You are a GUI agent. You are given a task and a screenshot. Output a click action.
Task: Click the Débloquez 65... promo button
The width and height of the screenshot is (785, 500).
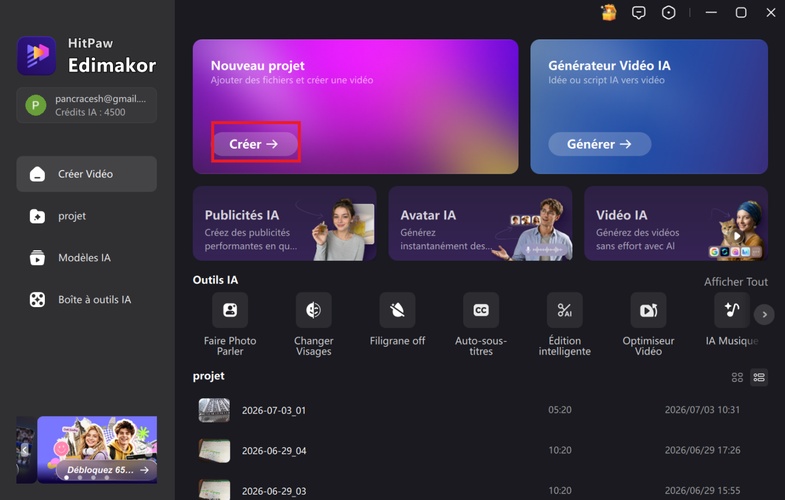click(107, 470)
